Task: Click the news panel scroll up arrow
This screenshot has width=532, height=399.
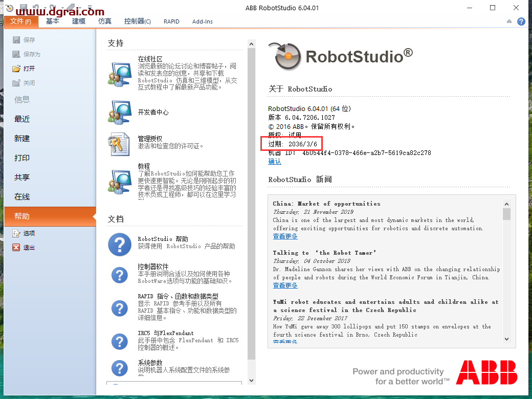Action: tap(506, 204)
